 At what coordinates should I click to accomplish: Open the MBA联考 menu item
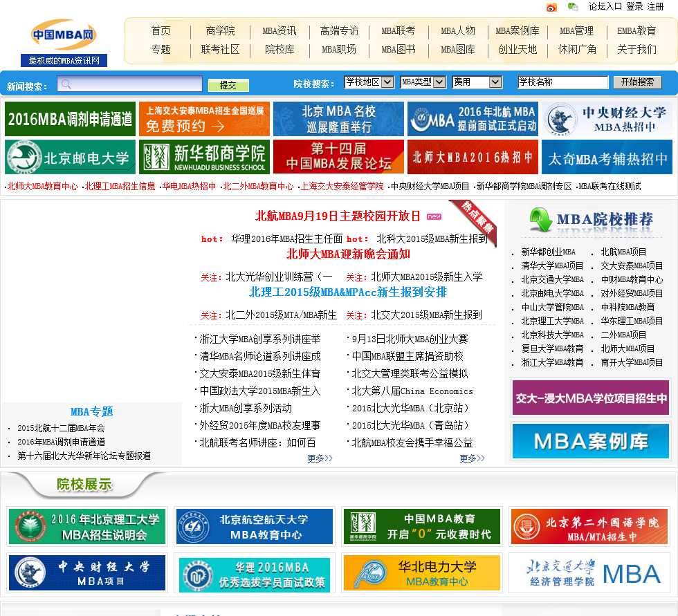pyautogui.click(x=398, y=30)
